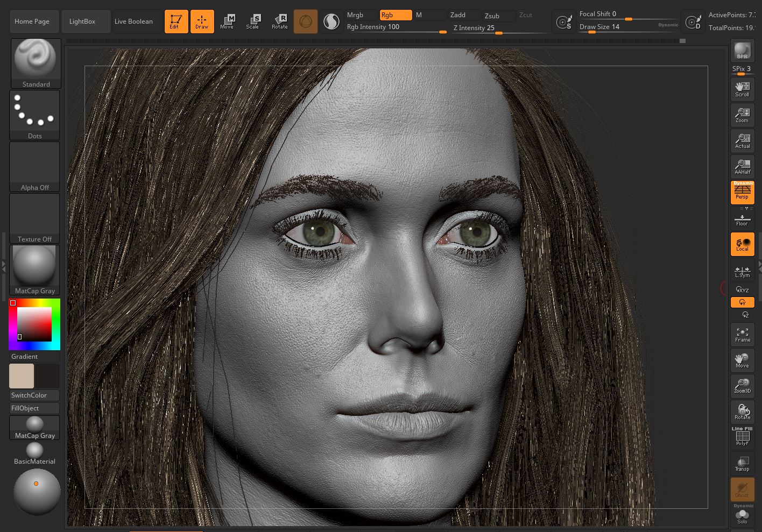Open the Standard brush selector
Image resolution: width=762 pixels, height=532 pixels.
pyautogui.click(x=36, y=63)
